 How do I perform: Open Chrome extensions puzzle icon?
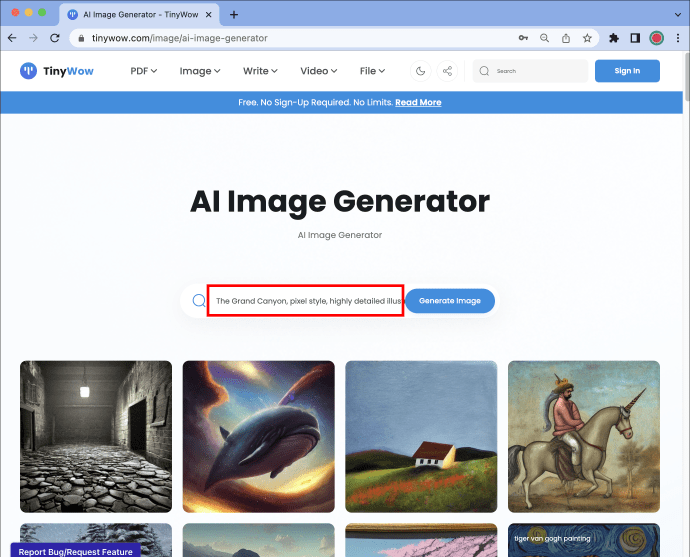(x=614, y=38)
